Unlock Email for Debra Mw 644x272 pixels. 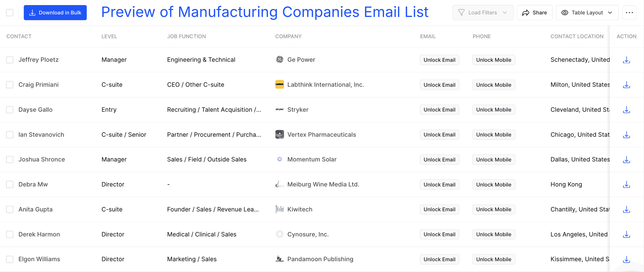[439, 184]
